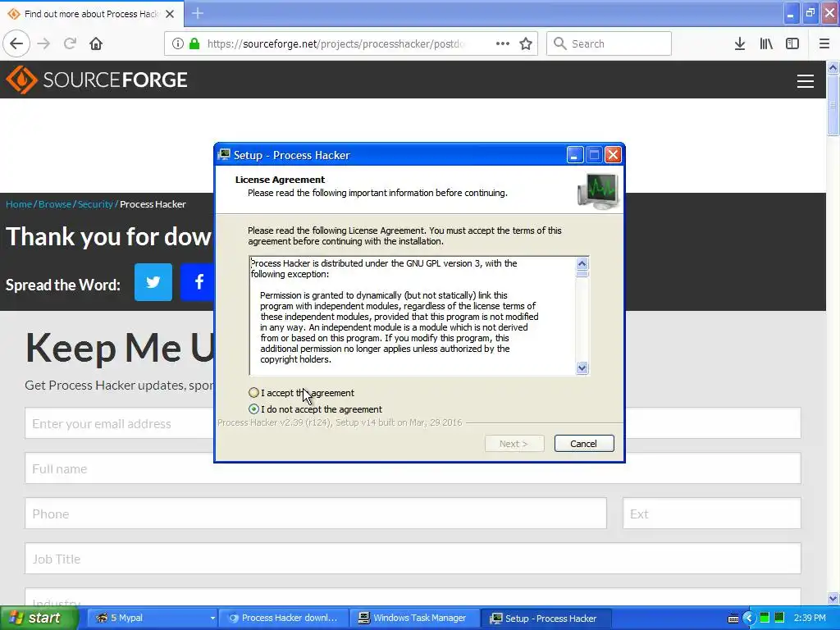
Task: Click the Ext input field
Action: (712, 514)
